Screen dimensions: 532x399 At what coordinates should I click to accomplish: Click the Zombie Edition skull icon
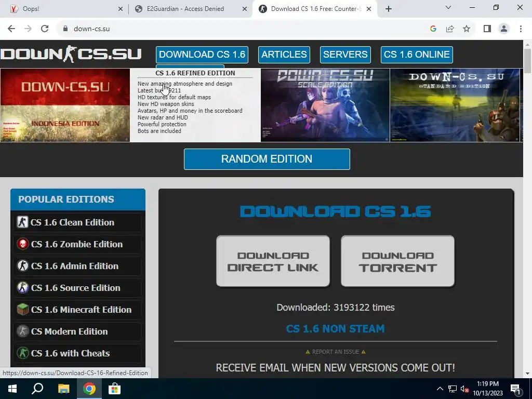23,244
